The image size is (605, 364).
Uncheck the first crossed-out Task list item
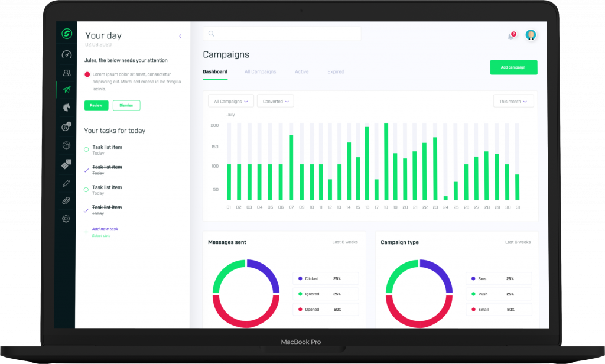click(x=86, y=170)
